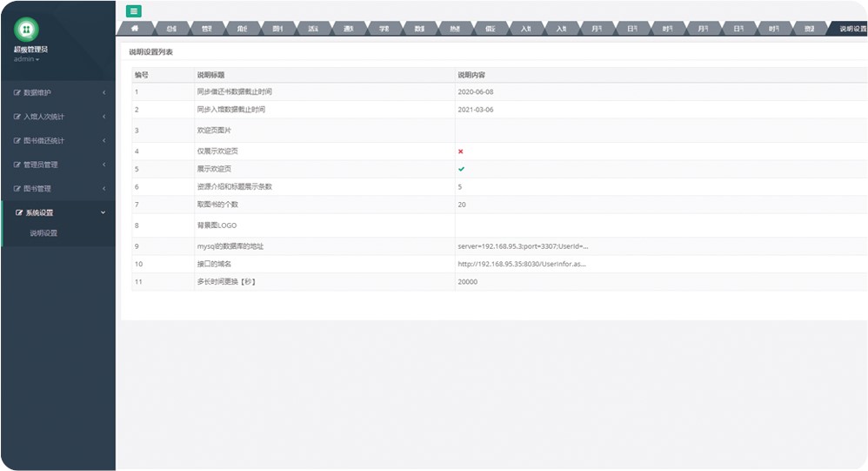
Task: Select the 同步借还书数据截止时间 row title
Action: click(235, 92)
